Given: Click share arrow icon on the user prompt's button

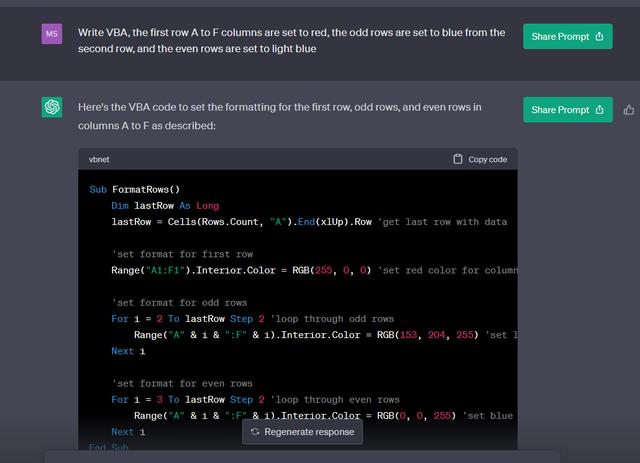Looking at the screenshot, I should coord(599,37).
